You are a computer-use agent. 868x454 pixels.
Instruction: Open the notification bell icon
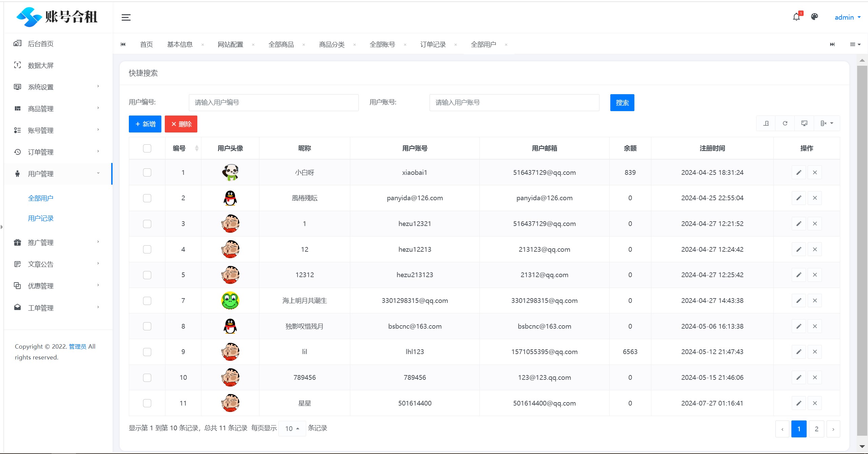click(796, 17)
